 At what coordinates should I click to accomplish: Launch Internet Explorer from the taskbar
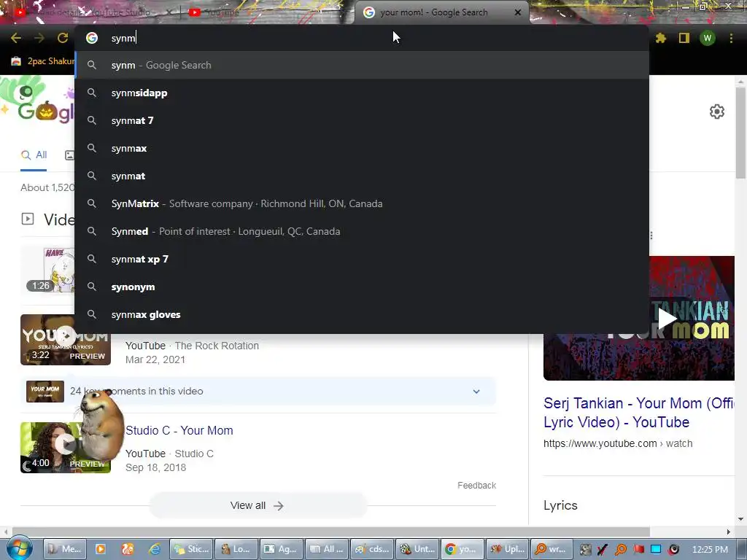[155, 549]
